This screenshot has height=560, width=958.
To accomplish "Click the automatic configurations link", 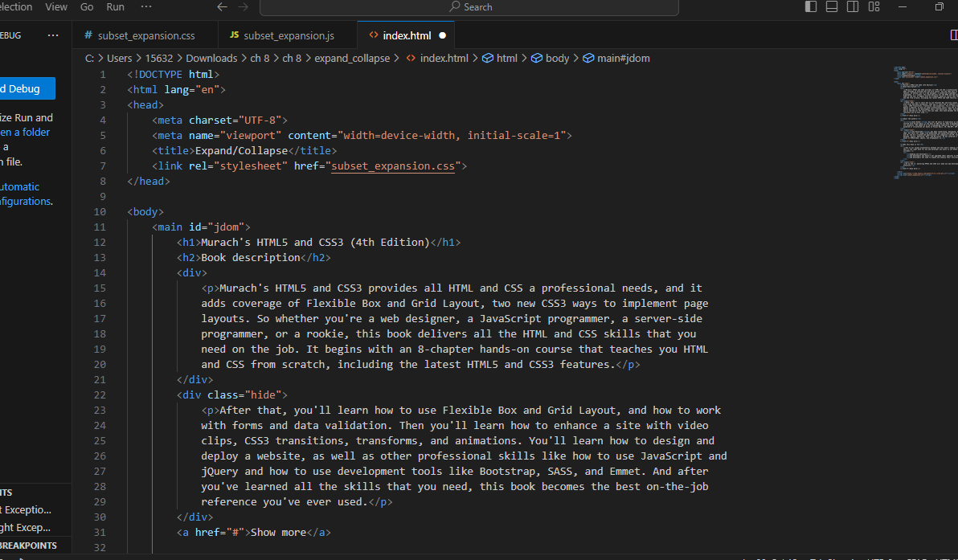I will (x=26, y=194).
